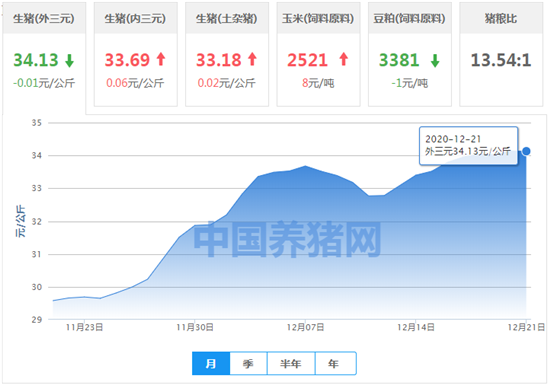Click the red up arrow beside 33.69
Viewport: 550px width, 388px height.
tap(161, 59)
